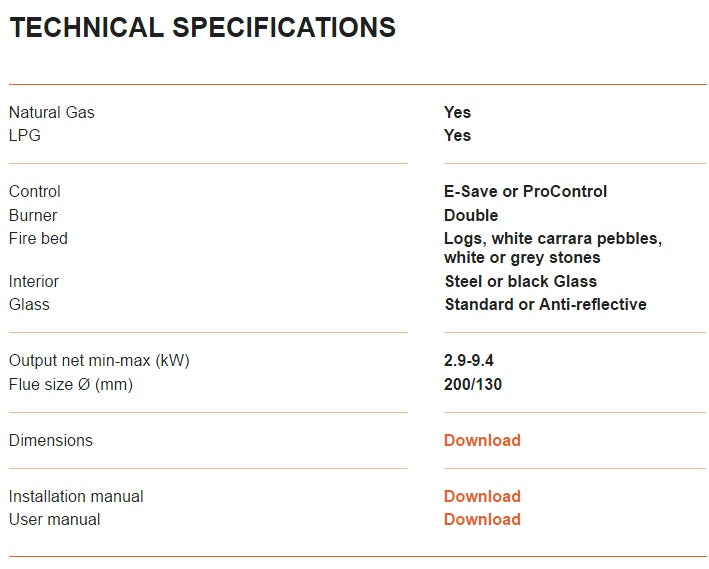Click the Fire bed label
The width and height of the screenshot is (709, 569).
click(x=38, y=238)
